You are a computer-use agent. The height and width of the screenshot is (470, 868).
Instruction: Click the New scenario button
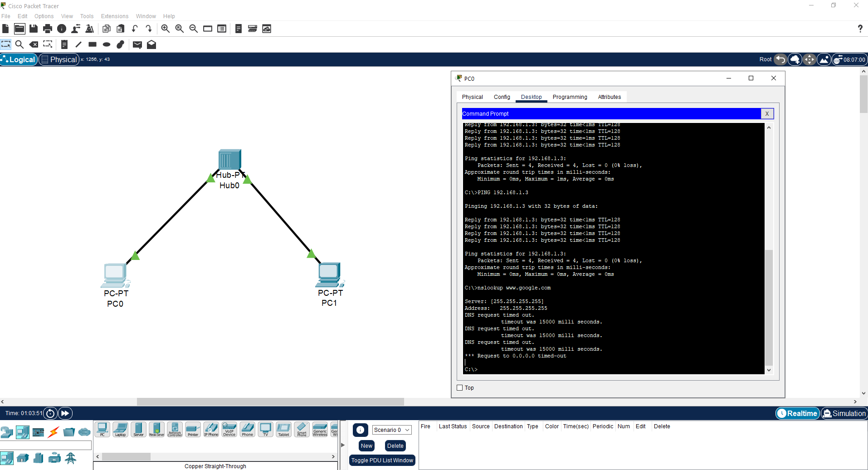pyautogui.click(x=367, y=446)
